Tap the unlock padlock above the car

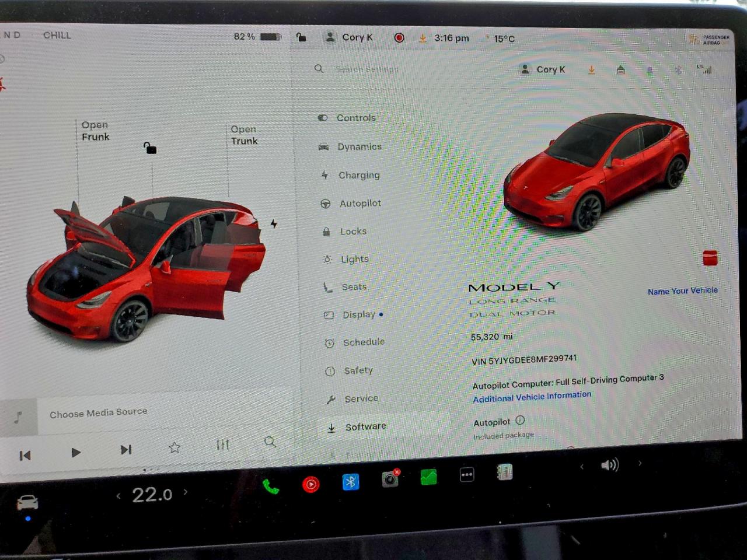tap(150, 148)
